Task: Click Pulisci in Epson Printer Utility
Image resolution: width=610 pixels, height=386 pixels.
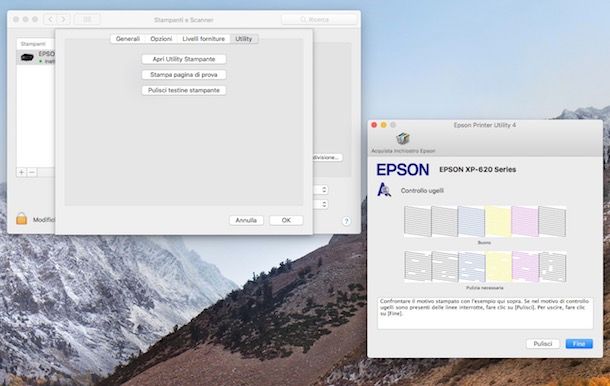Action: 543,344
